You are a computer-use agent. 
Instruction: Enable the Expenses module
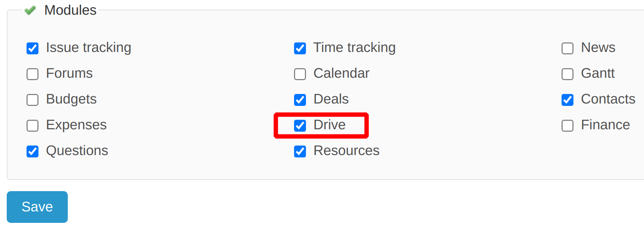tap(32, 126)
